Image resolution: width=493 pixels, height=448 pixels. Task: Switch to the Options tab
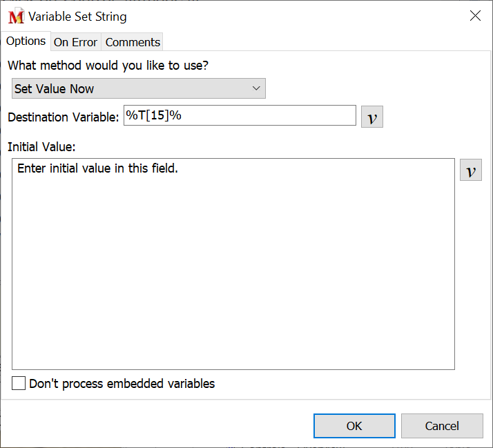[x=26, y=41]
